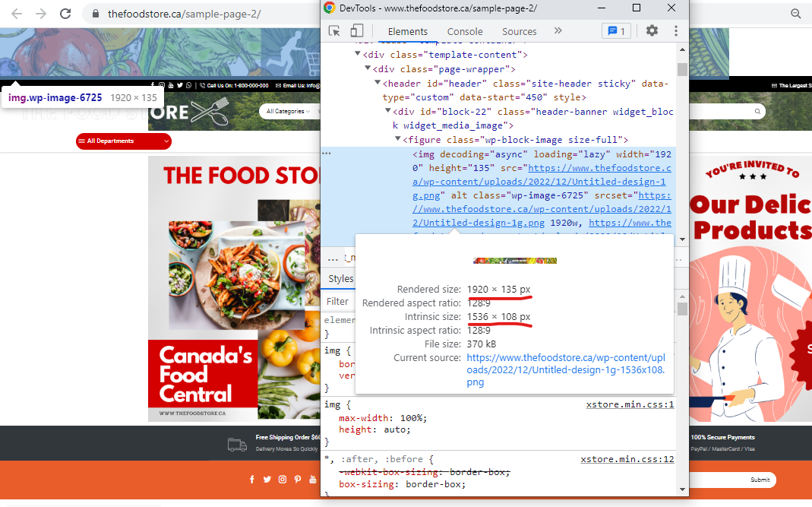Go back in the browser

17,14
